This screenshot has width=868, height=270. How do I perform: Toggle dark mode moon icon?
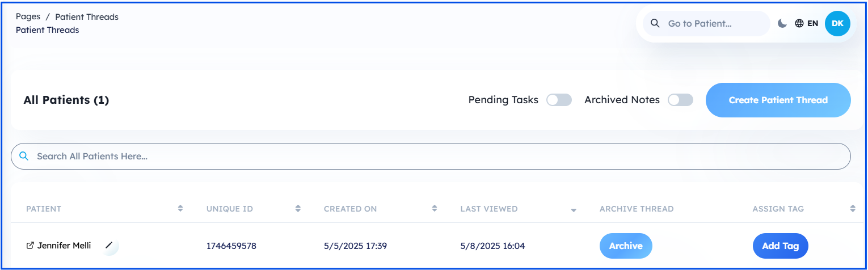pyautogui.click(x=782, y=23)
